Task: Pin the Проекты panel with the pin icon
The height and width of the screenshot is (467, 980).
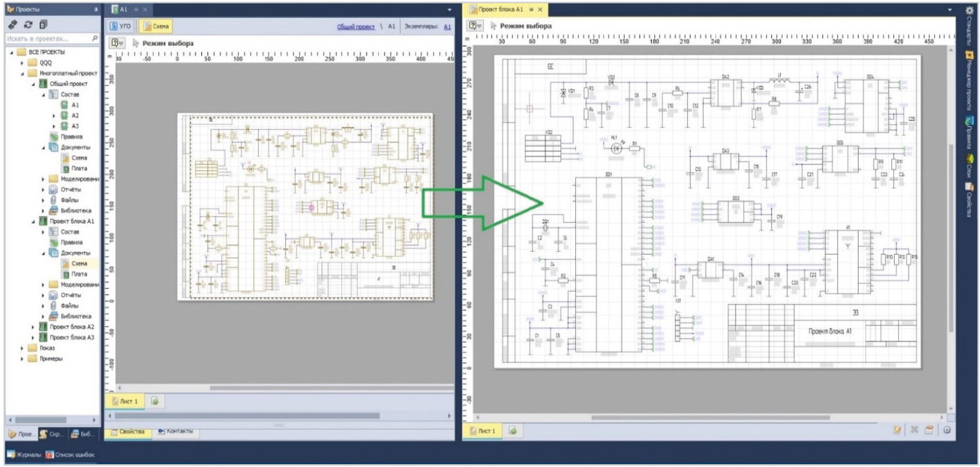Action: 95,10
